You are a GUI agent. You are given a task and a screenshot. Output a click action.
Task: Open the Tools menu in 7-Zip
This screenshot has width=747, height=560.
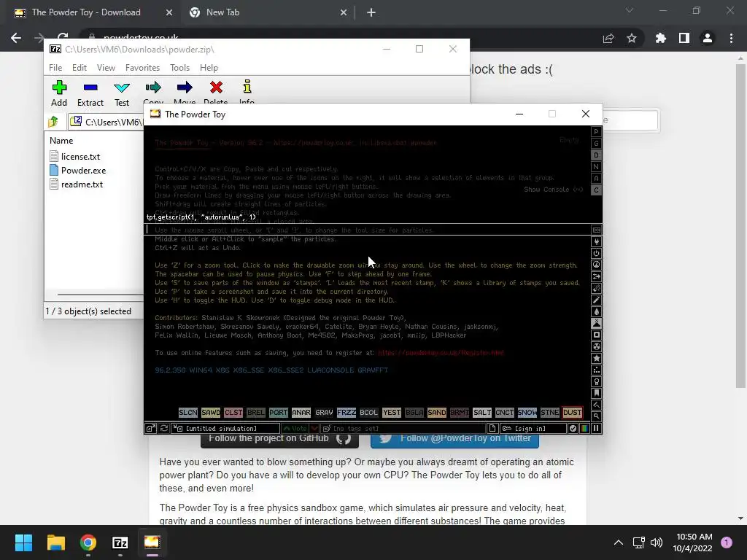(179, 68)
